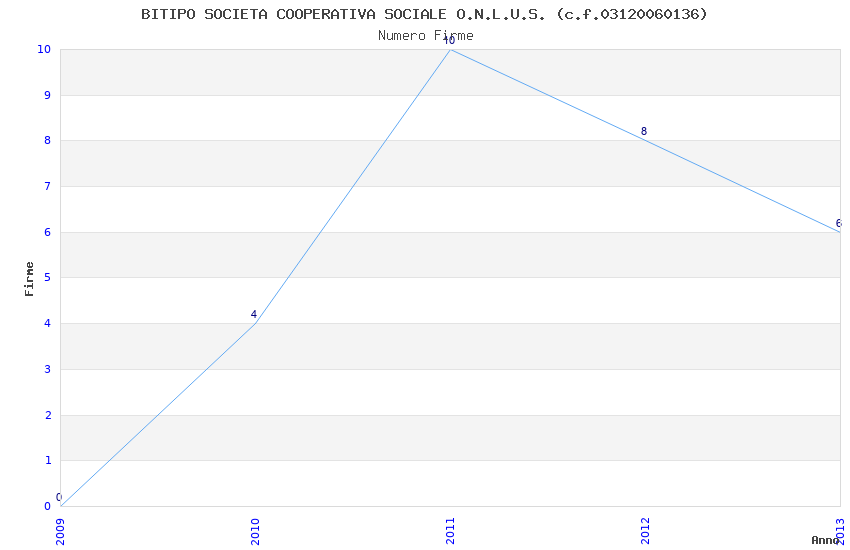Click the y-axis tick value 3
The image size is (850, 550).
48,370
